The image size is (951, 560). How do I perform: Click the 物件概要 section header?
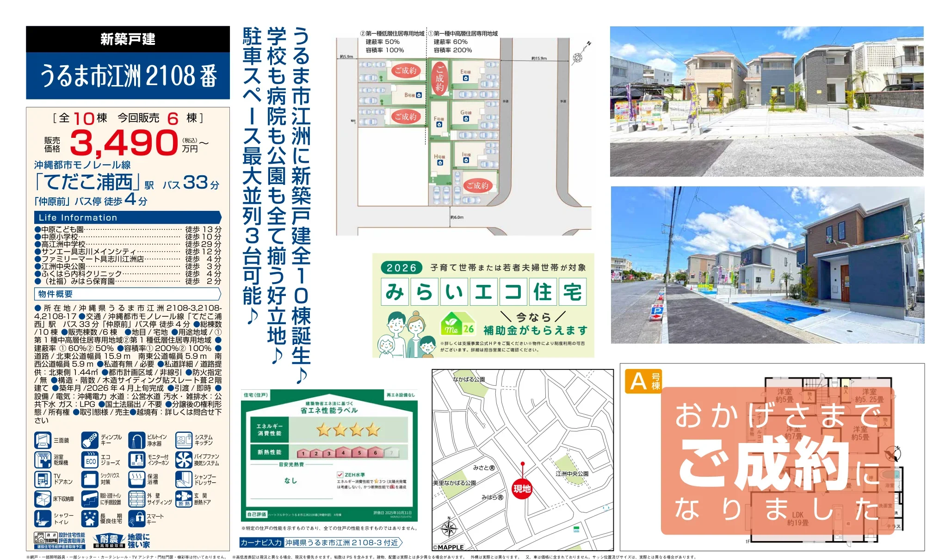tap(128, 294)
